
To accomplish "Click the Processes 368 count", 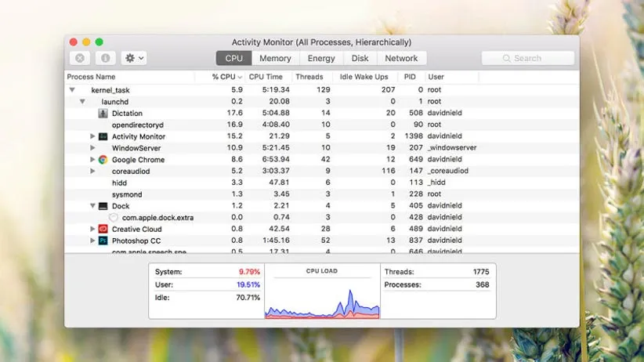I will pos(482,284).
